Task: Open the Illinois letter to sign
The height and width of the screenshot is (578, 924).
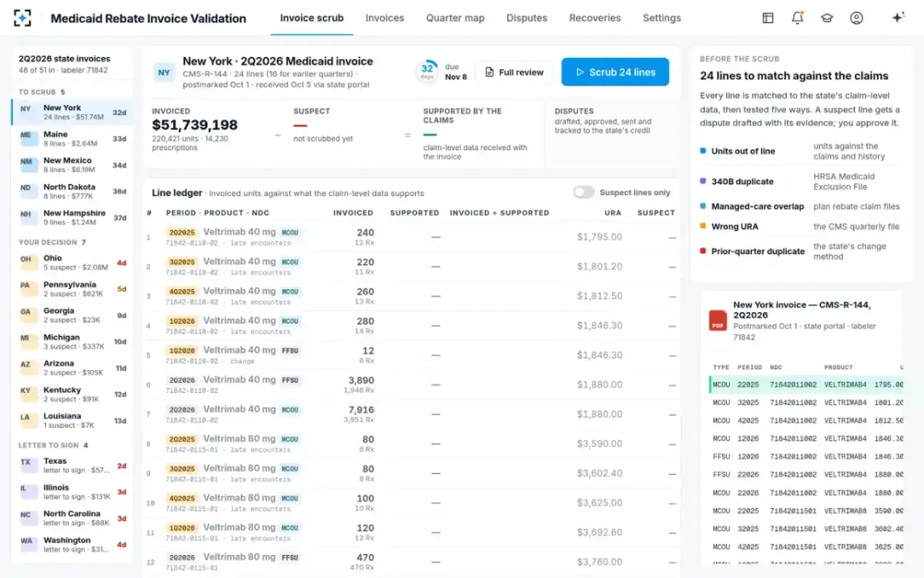Action: click(x=72, y=492)
